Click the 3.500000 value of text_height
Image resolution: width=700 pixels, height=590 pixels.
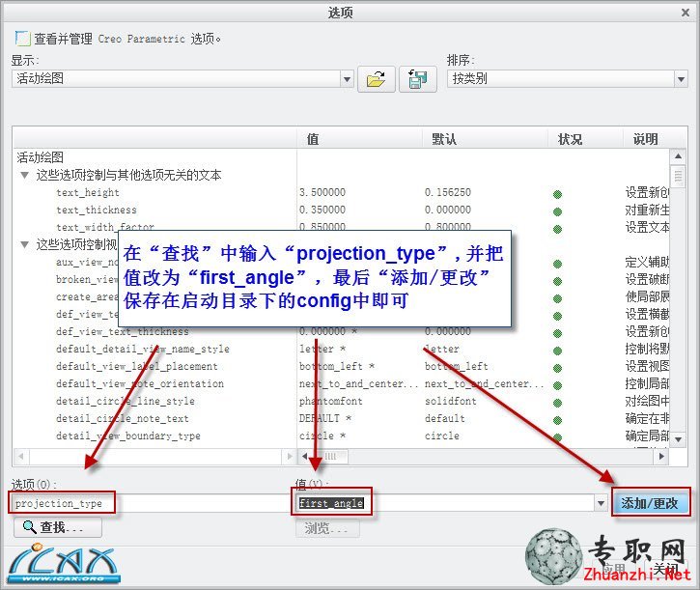tap(322, 192)
